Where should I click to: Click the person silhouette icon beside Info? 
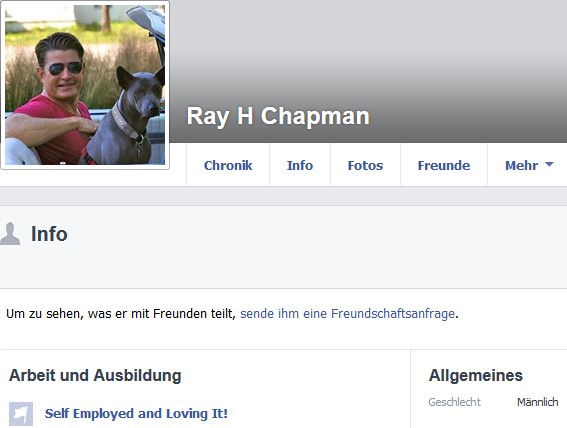(10, 234)
